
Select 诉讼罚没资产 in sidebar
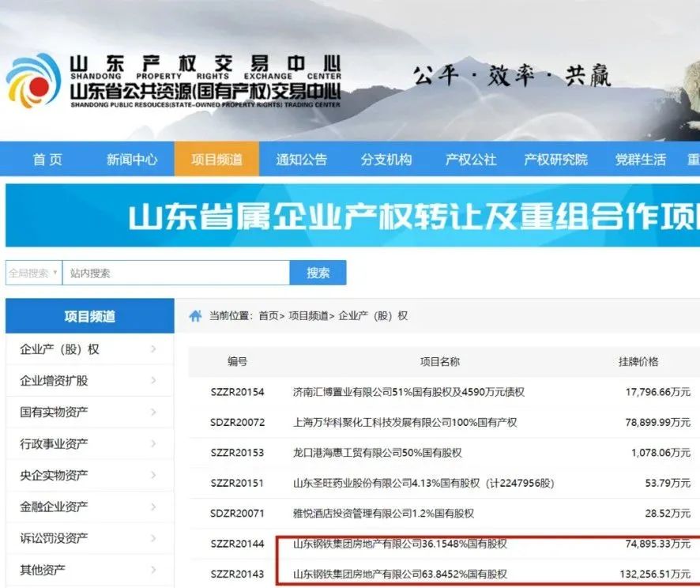point(54,538)
